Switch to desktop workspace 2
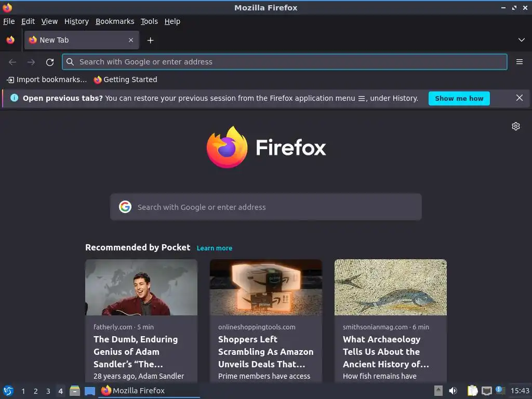532x399 pixels. 36,391
